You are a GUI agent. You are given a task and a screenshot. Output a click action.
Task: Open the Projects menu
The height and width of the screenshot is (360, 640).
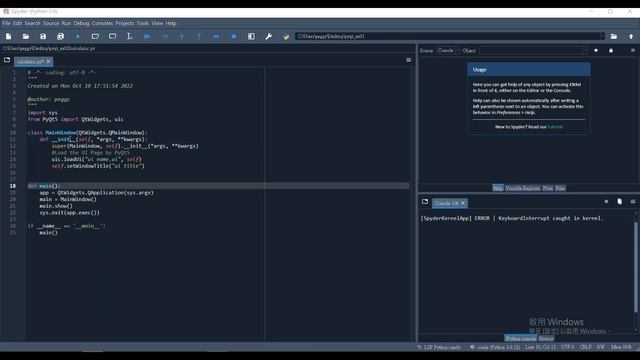[124, 23]
